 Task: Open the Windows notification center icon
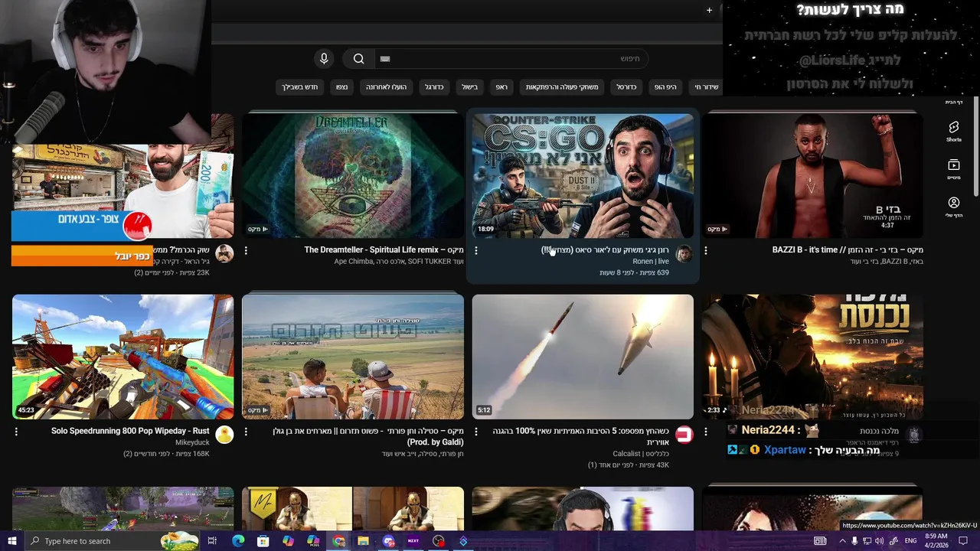coord(963,541)
